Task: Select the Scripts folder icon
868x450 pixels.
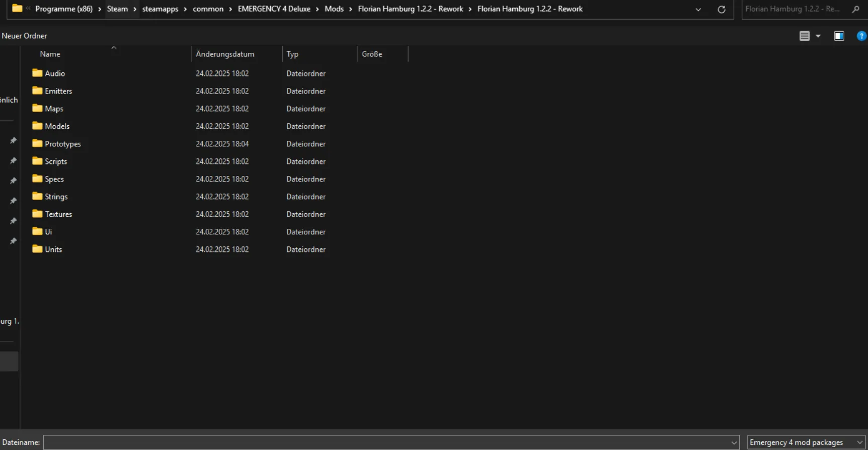Action: click(37, 161)
